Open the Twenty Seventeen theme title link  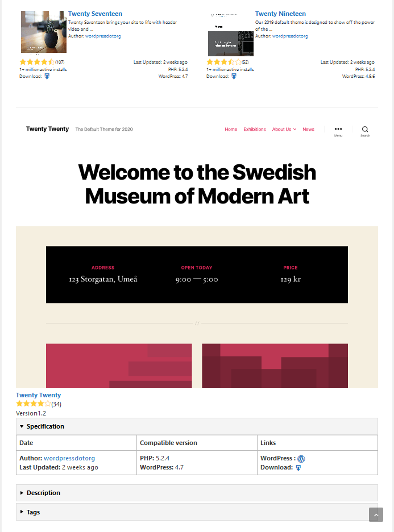tap(95, 14)
